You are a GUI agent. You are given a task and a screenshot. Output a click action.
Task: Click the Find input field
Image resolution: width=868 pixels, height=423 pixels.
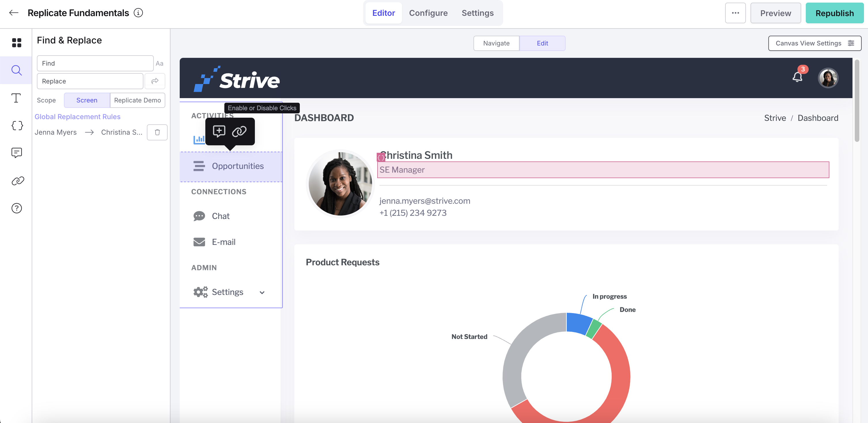pyautogui.click(x=95, y=63)
